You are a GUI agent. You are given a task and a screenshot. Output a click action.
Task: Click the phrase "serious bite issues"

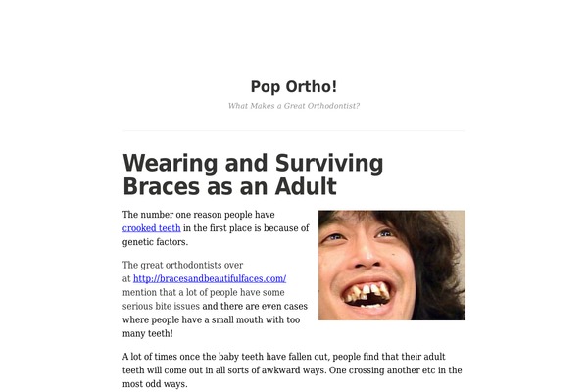click(x=161, y=306)
